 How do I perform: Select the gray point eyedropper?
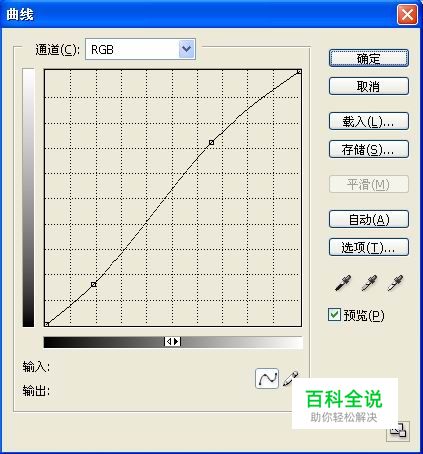(369, 283)
